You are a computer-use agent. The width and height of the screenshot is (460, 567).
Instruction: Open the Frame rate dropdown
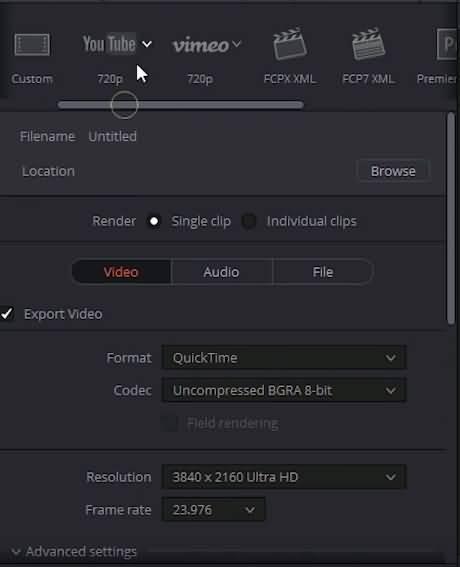[213, 510]
